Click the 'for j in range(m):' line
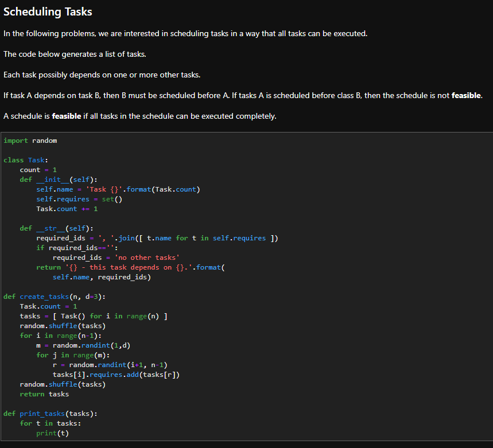 [73, 355]
